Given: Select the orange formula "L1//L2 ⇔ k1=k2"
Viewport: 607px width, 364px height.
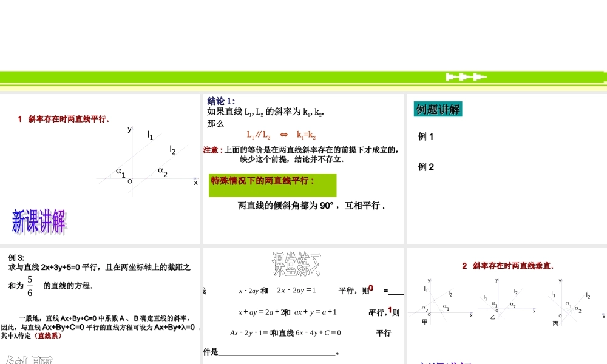Looking at the screenshot, I should pos(282,135).
